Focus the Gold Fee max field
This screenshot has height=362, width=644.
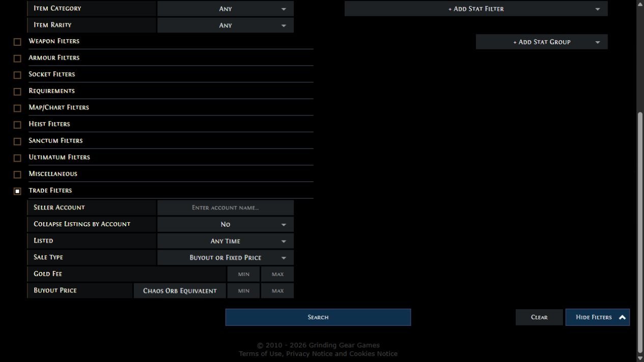(x=277, y=274)
